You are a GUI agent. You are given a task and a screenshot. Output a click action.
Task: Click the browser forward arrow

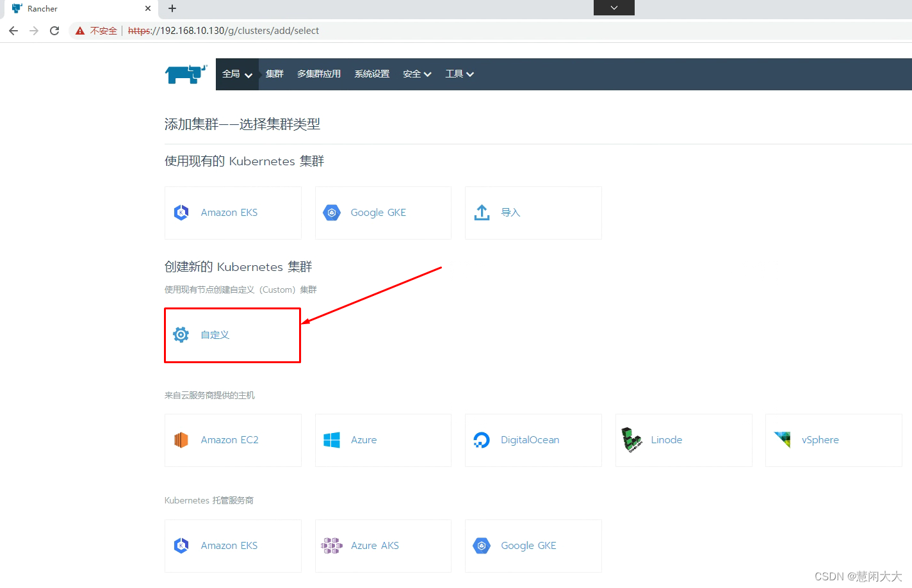coord(34,31)
